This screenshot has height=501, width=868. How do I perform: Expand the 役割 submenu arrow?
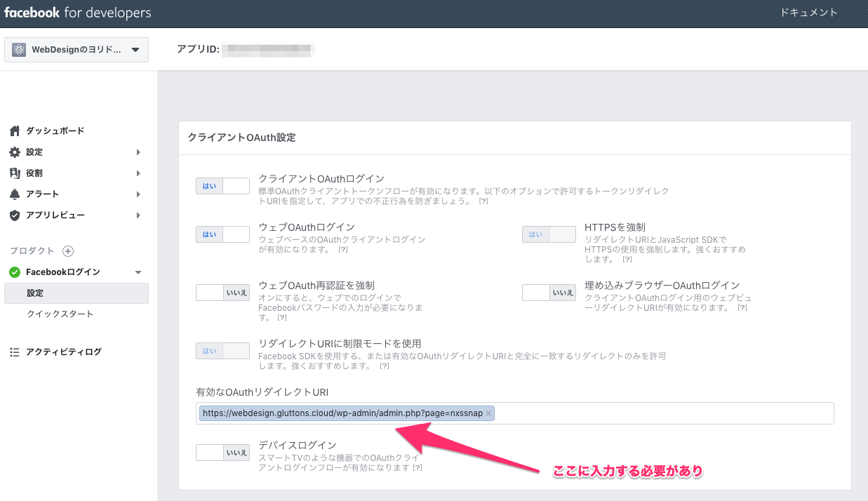coord(138,173)
